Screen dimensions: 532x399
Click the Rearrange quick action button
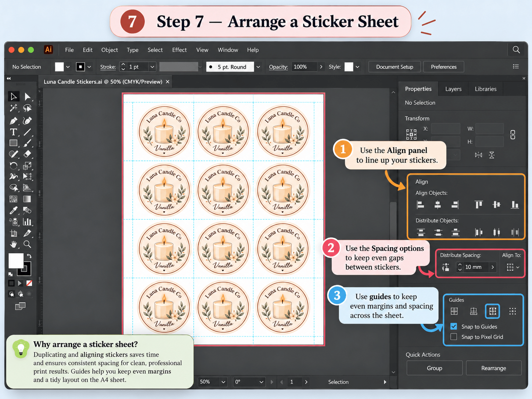(493, 368)
